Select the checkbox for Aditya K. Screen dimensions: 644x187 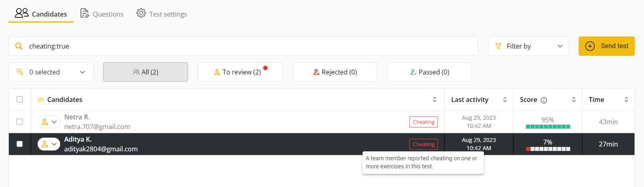(20, 144)
